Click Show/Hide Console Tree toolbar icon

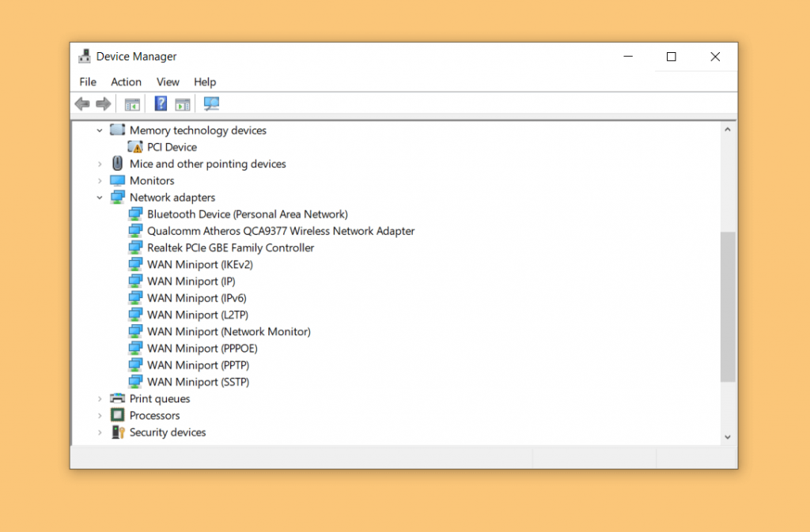(x=132, y=104)
